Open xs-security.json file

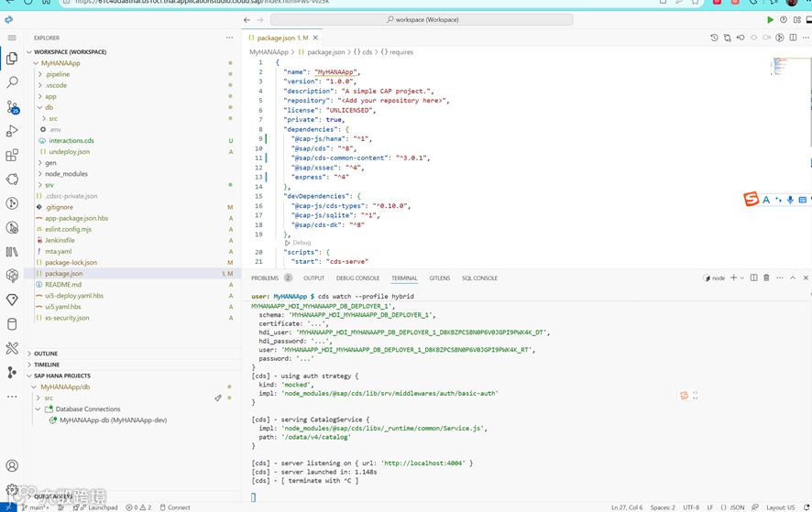coord(67,318)
